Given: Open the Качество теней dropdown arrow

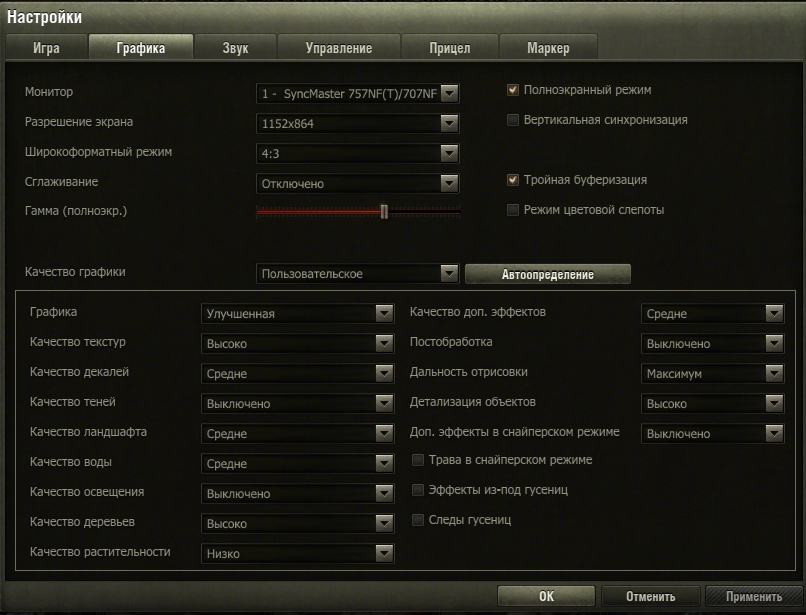Looking at the screenshot, I should tap(384, 403).
